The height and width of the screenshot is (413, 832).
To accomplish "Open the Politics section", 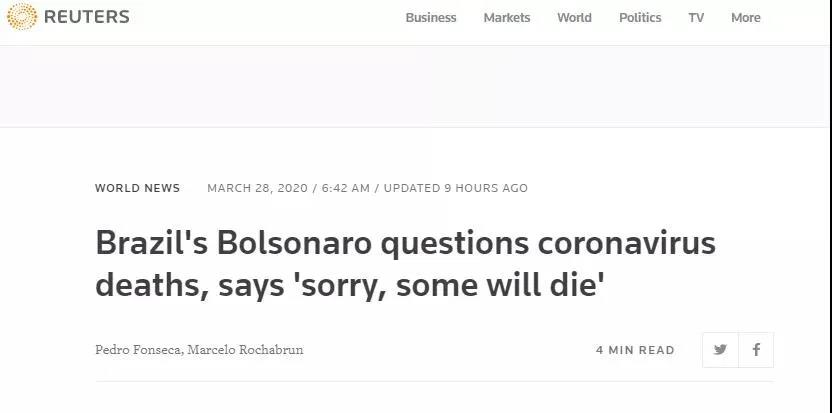I will pos(640,18).
